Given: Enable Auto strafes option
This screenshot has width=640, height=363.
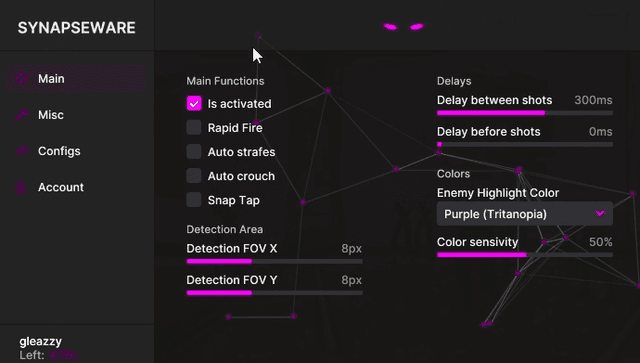Looking at the screenshot, I should [194, 151].
